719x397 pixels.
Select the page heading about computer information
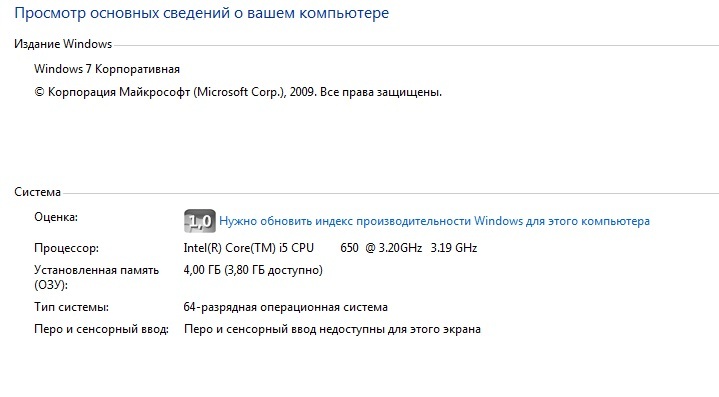point(202,13)
